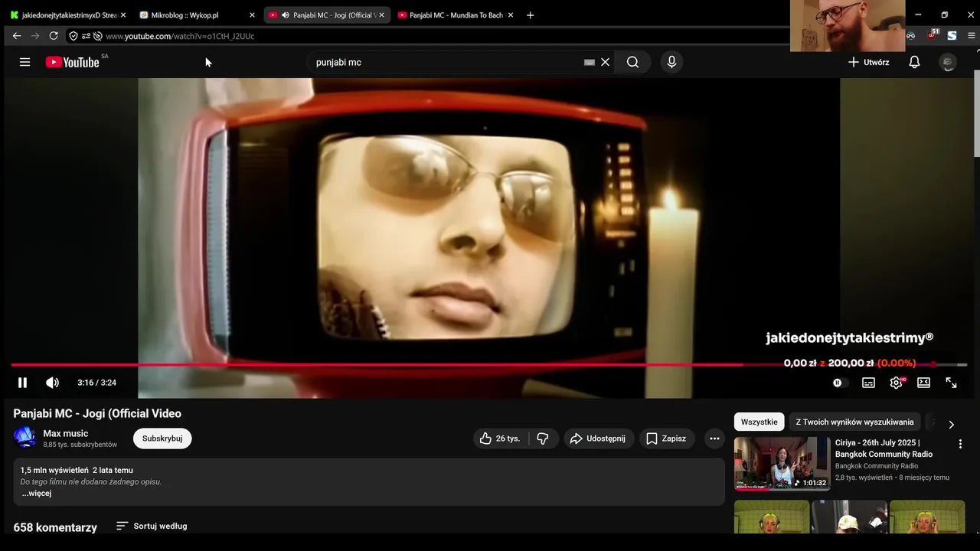980x551 pixels.
Task: Seek on the red video progress bar
Action: [x=489, y=365]
